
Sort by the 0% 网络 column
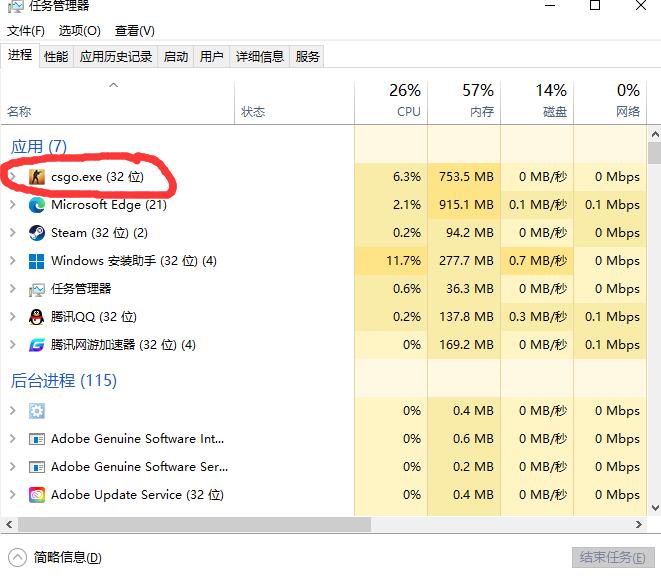610,102
